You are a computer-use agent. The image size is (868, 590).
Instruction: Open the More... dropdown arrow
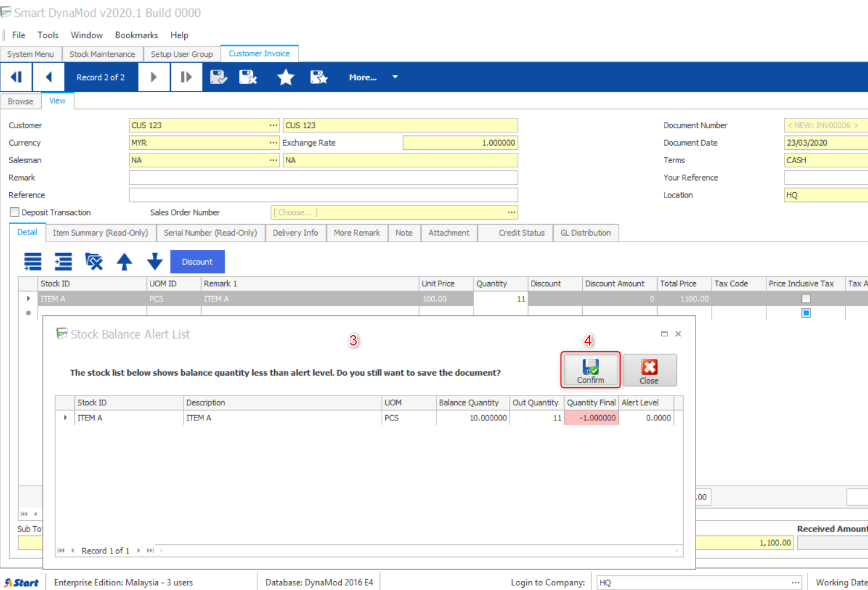(x=395, y=77)
